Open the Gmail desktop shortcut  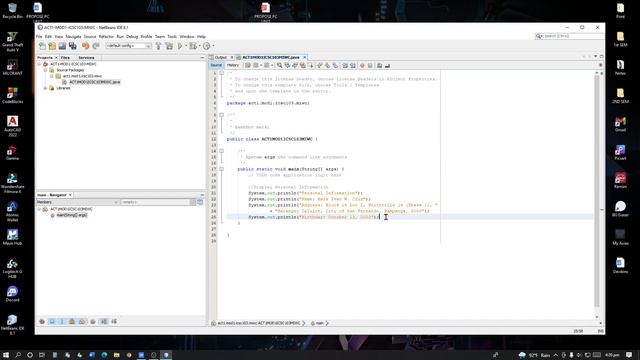pos(620,124)
